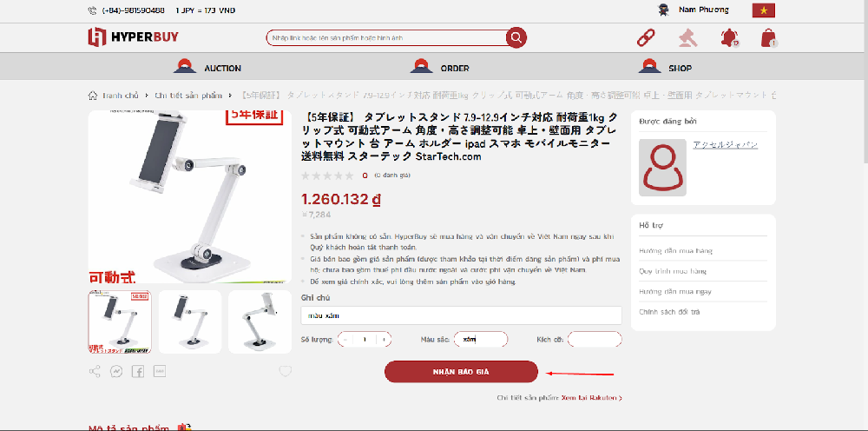Screen dimensions: 868x431
Task: Click the Kích cỡ size input field
Action: [595, 339]
